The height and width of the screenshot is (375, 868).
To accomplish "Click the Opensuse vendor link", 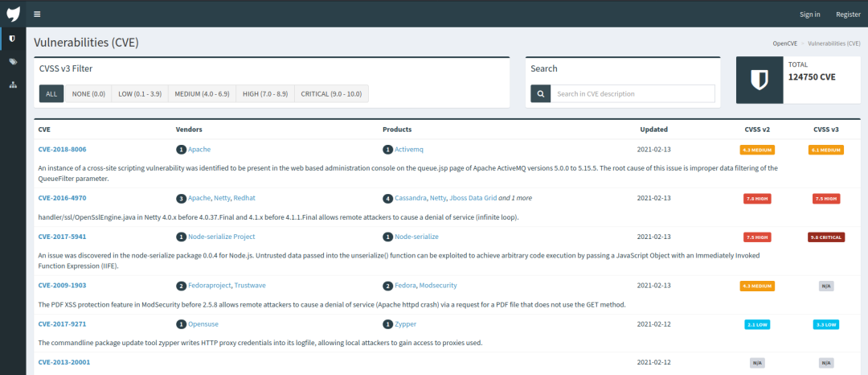I will coord(203,324).
